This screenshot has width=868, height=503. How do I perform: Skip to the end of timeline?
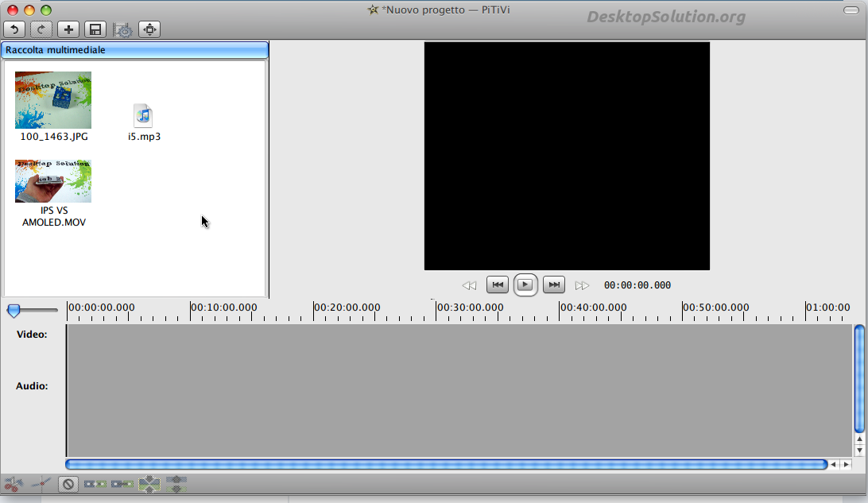553,284
